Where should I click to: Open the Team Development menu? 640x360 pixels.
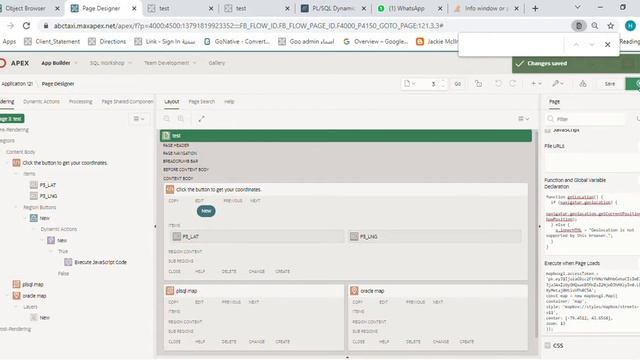pos(170,63)
